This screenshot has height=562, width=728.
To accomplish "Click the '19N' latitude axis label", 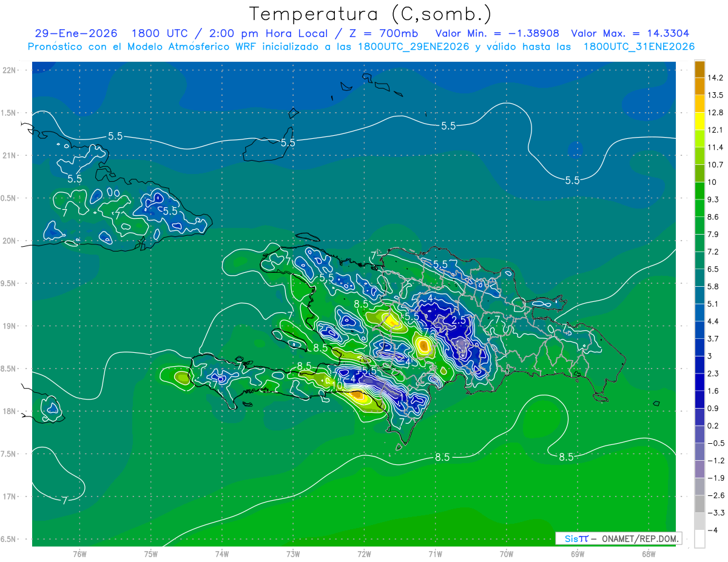I will click(10, 326).
